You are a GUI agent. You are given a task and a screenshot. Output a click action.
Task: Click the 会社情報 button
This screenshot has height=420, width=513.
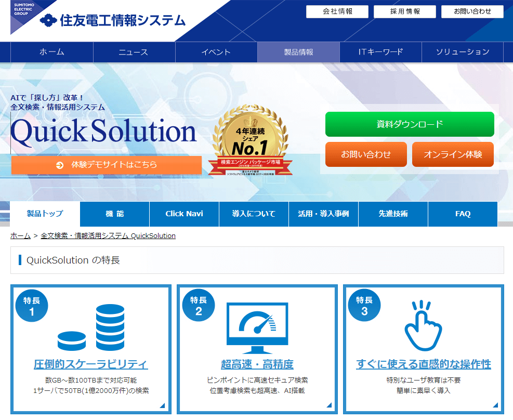(x=337, y=11)
